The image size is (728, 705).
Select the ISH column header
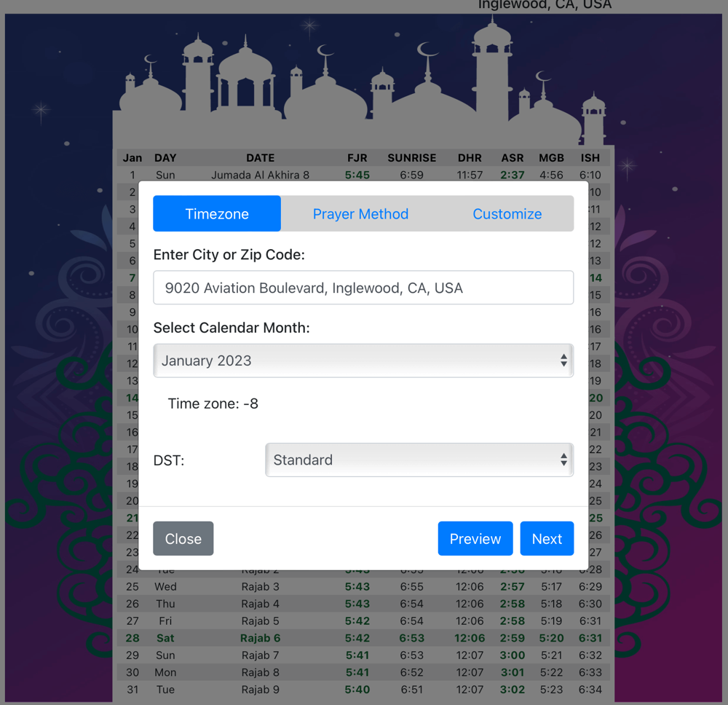click(590, 158)
